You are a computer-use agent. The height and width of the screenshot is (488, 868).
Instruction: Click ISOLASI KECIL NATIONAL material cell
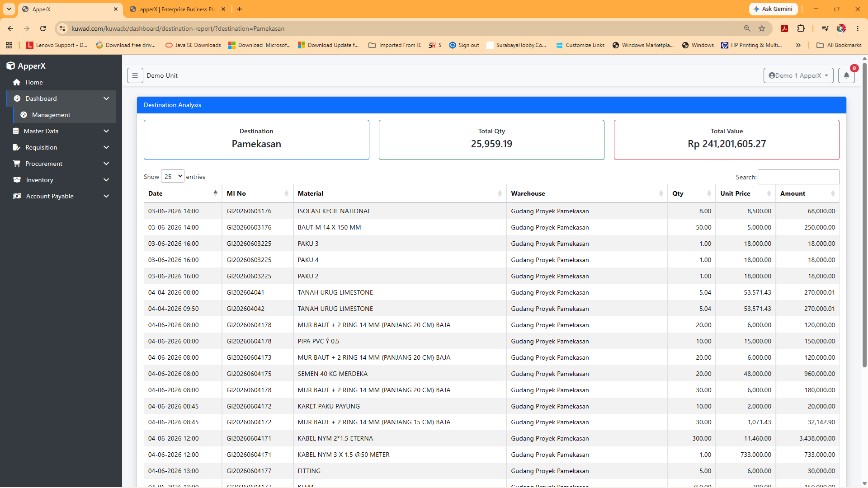pos(400,211)
